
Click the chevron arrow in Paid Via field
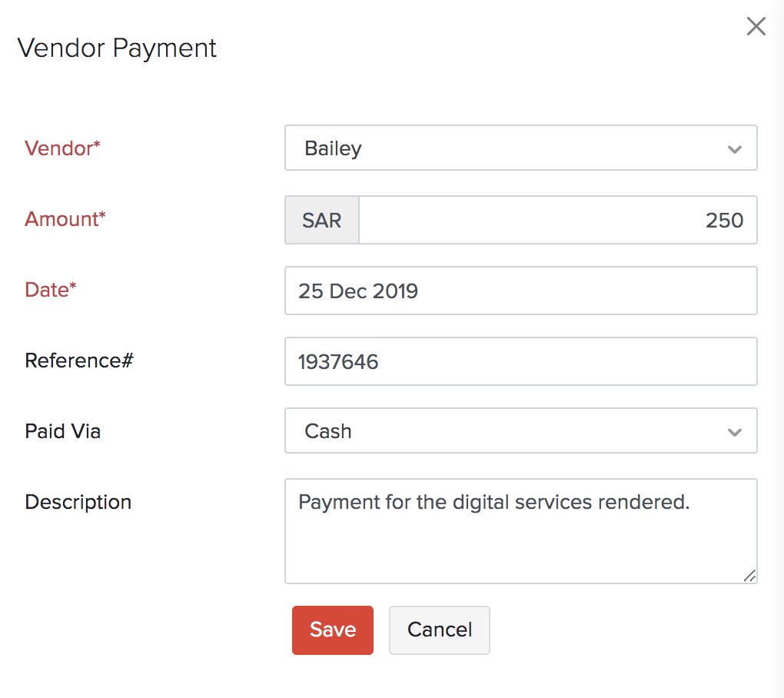[735, 433]
